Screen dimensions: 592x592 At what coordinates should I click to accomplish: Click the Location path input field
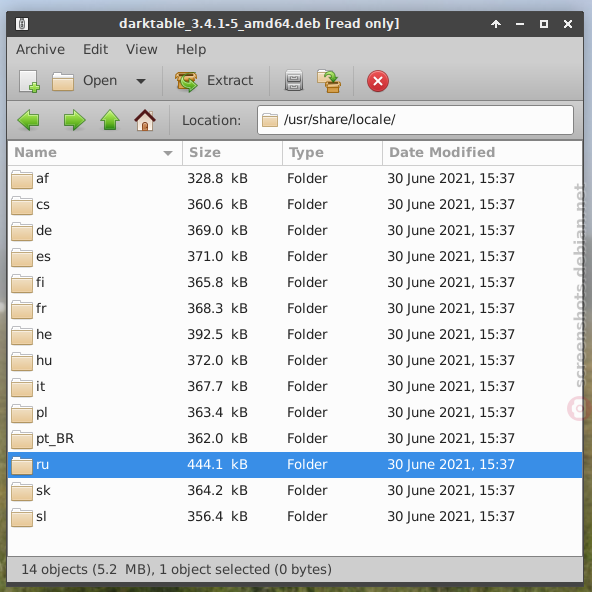(x=415, y=120)
